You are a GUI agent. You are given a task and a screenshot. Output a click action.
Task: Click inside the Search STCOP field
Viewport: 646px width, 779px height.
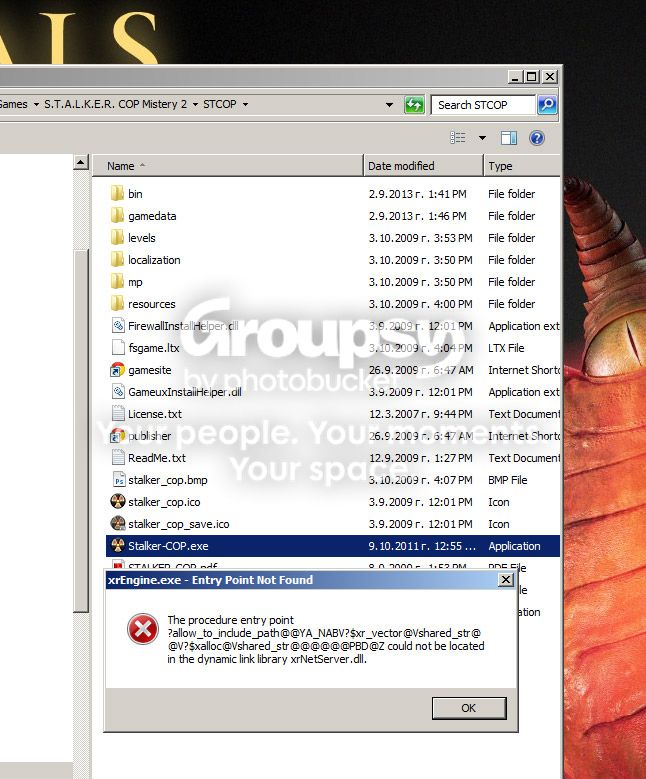click(x=483, y=105)
